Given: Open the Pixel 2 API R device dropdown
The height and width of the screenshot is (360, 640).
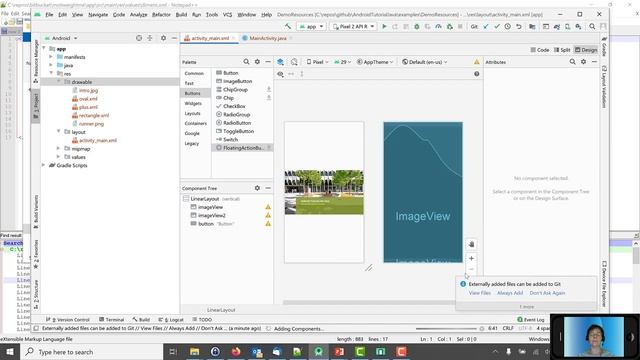Looking at the screenshot, I should (x=353, y=27).
